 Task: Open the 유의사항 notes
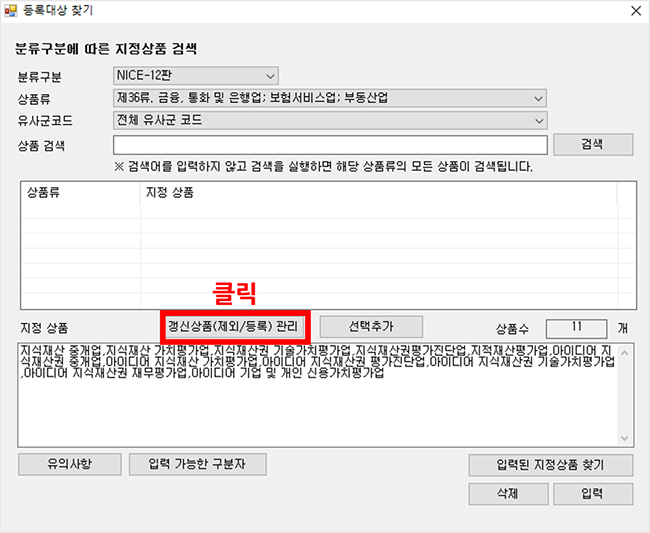pos(70,464)
